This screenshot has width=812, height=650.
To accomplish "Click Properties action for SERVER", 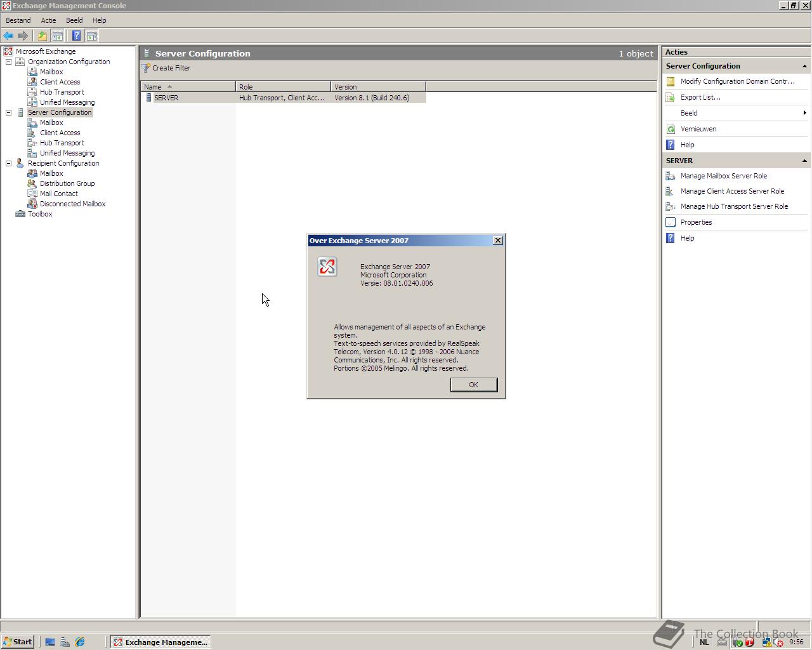I will (696, 222).
